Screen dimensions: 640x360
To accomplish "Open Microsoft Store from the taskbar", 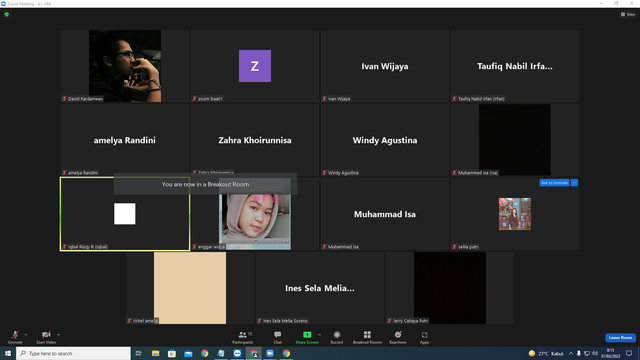I will click(x=172, y=353).
